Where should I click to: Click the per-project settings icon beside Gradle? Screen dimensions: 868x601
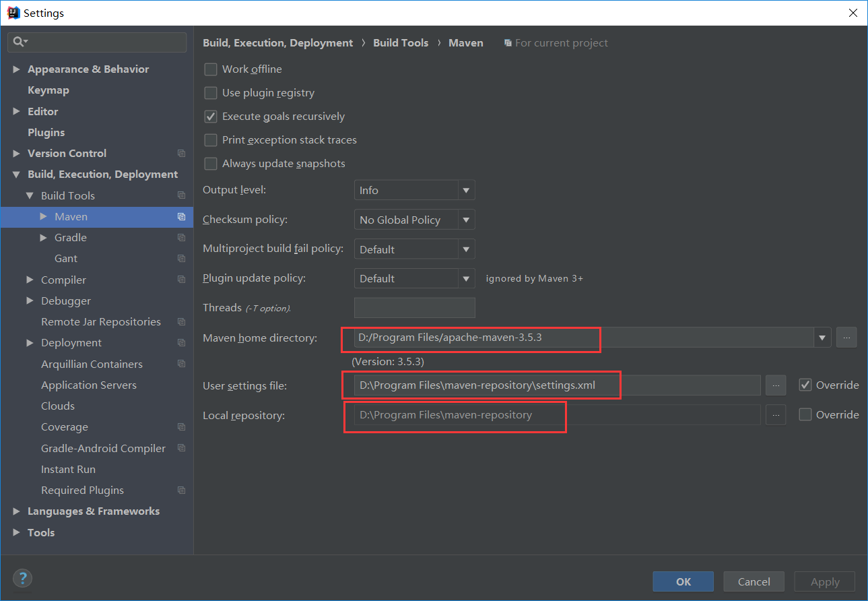(x=180, y=237)
